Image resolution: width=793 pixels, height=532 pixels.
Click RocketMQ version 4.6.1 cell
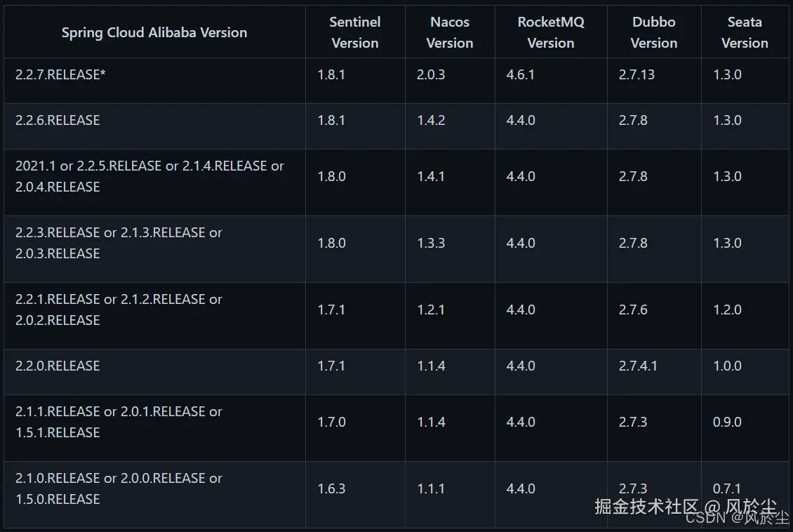click(x=521, y=74)
